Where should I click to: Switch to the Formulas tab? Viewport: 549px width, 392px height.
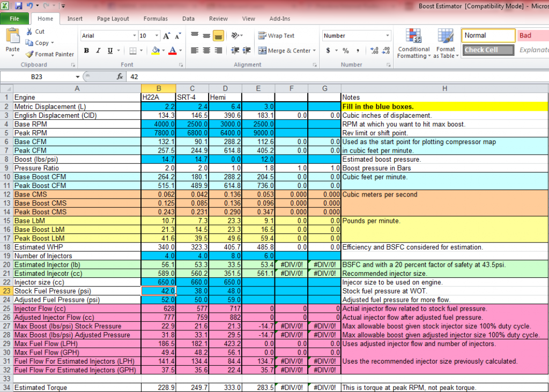[x=155, y=18]
